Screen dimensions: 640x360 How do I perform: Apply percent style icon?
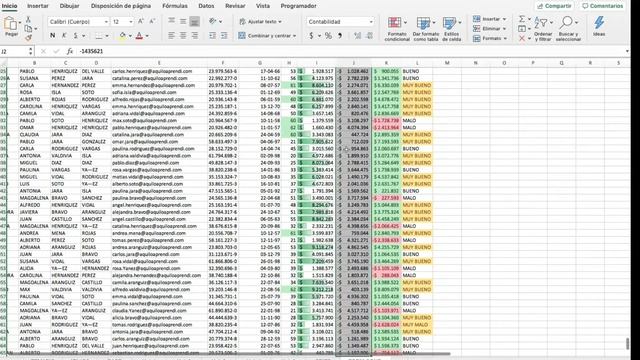point(328,36)
